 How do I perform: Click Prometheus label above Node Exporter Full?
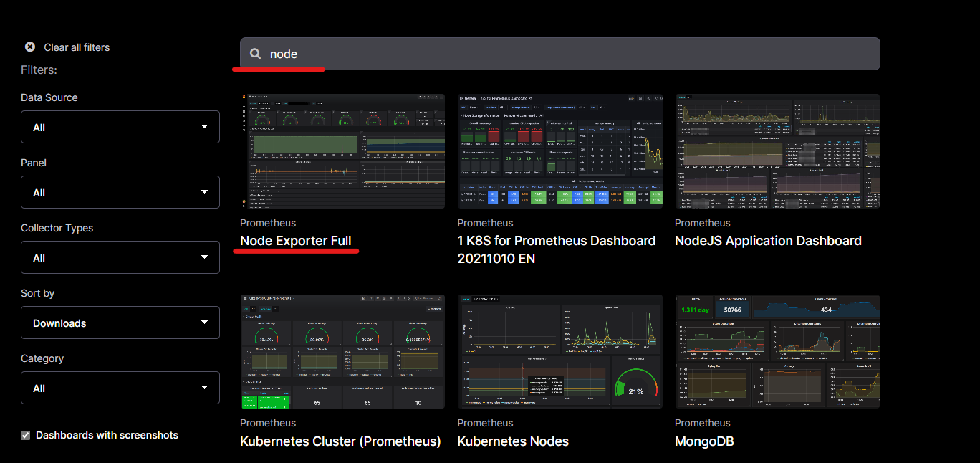coord(268,223)
